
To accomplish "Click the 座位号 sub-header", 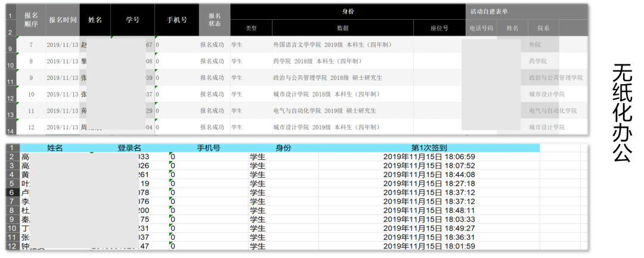I will [x=439, y=28].
